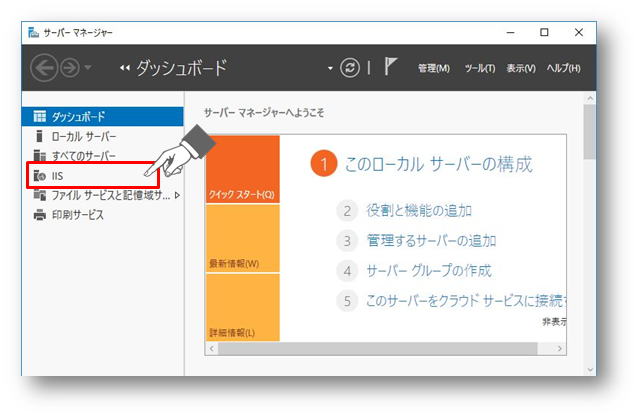
Task: Click the horizontal scrollbar thumb
Action: 377,349
